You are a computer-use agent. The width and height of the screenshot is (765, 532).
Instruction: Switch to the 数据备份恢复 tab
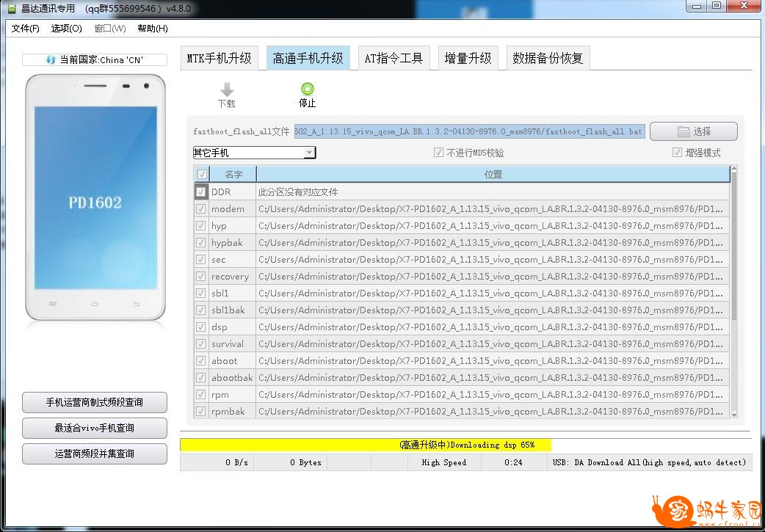point(548,59)
